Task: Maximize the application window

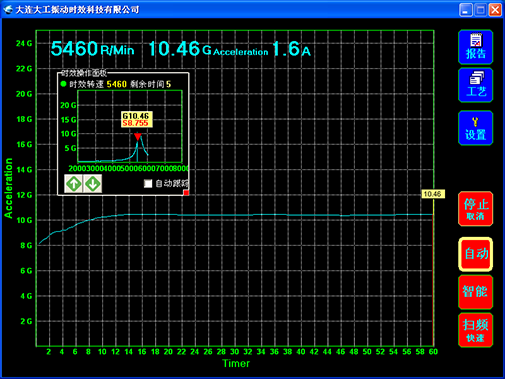Action: coord(480,10)
